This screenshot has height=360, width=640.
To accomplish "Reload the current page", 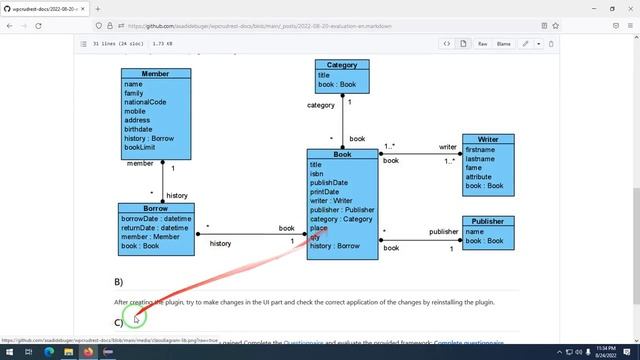I will pyautogui.click(x=38, y=26).
